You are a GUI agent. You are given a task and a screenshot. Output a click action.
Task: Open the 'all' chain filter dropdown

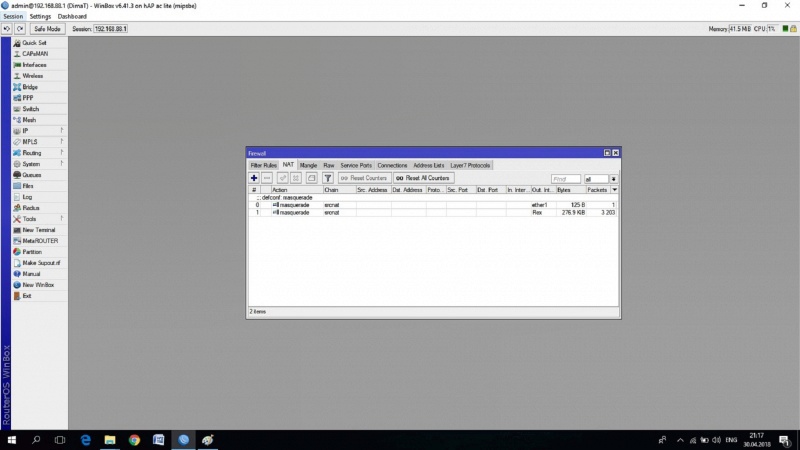pyautogui.click(x=614, y=178)
